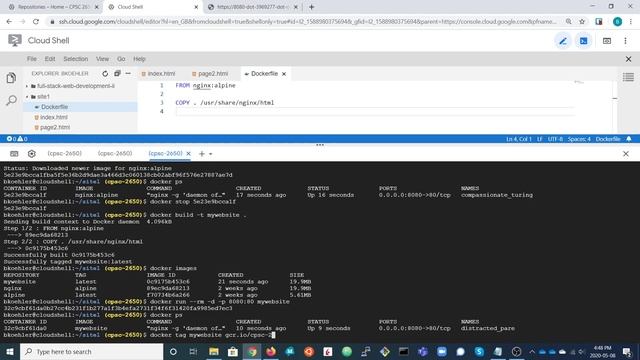Change the UTF-8 encoding setting
640x360 pixels.
click(x=555, y=139)
